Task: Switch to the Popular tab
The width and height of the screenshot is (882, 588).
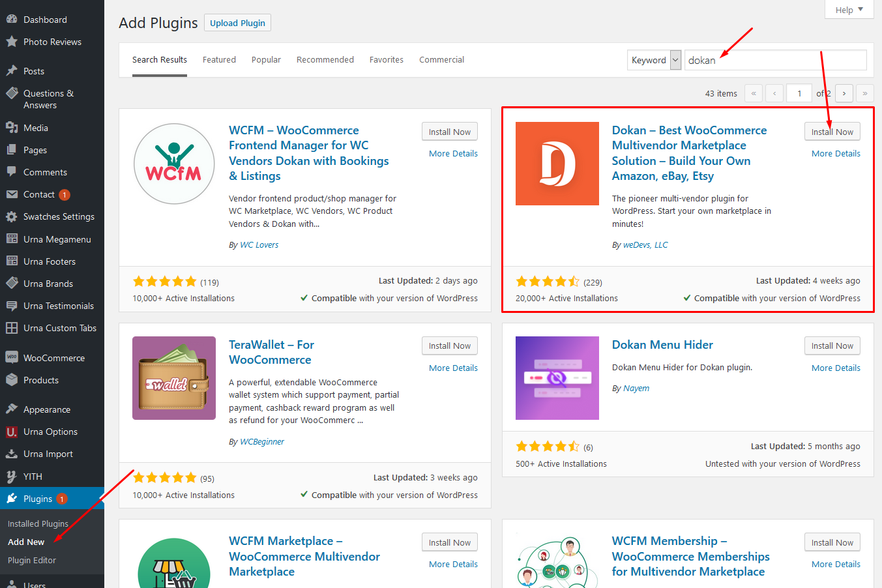Action: click(x=266, y=59)
